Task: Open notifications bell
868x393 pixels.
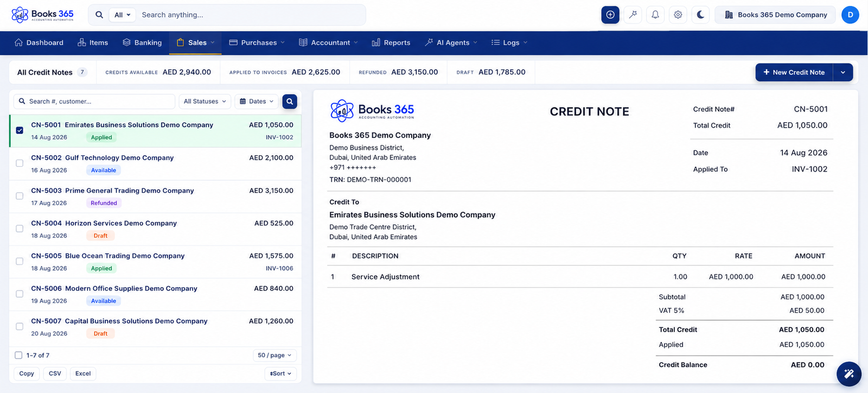Action: tap(655, 15)
